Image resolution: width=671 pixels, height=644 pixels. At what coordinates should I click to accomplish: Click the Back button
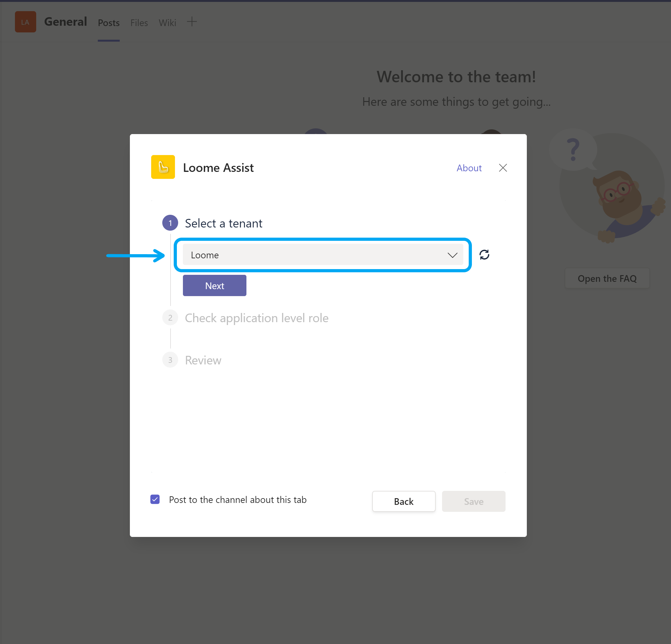pyautogui.click(x=403, y=501)
